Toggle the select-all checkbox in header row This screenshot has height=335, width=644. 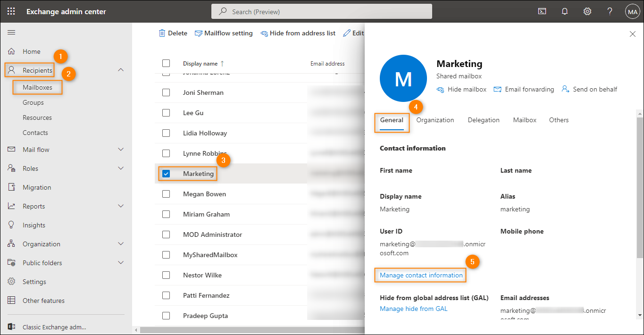(166, 63)
